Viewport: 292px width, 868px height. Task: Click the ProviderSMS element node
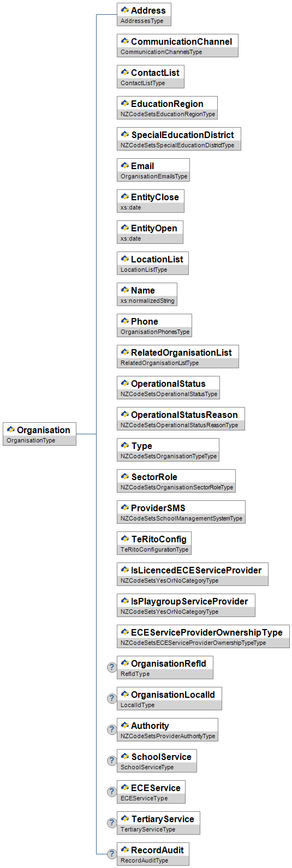click(x=181, y=512)
